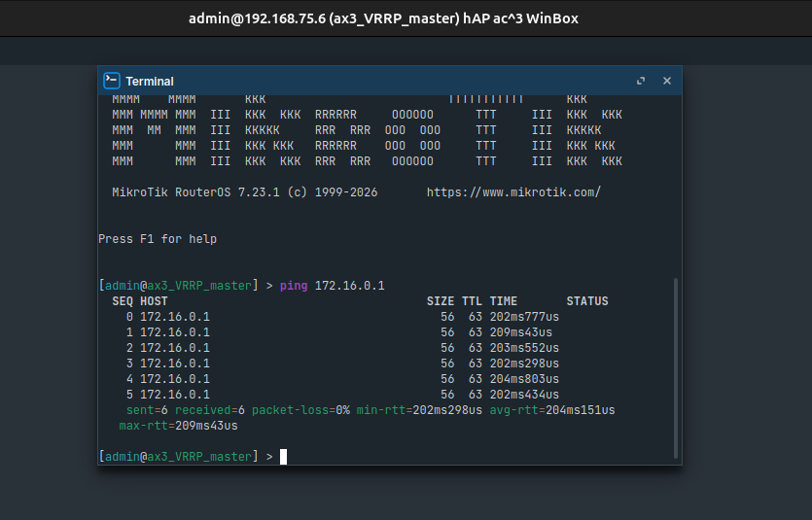Click the WinBox window title bar text

pos(383,18)
